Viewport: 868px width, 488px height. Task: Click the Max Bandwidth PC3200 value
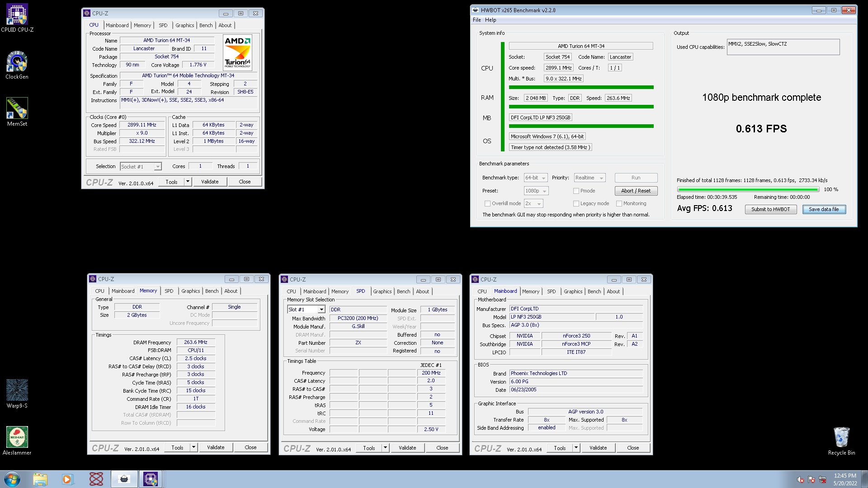(x=358, y=318)
